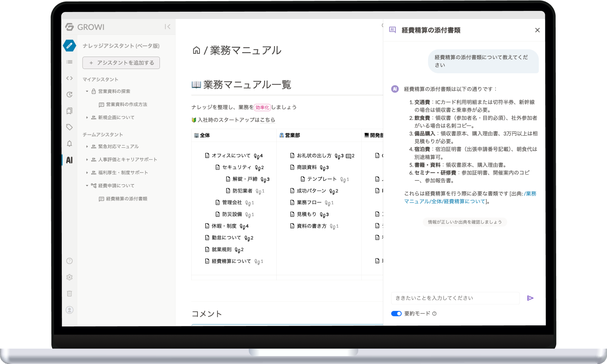This screenshot has width=607, height=364.
Task: Disable the 要約モード toggle
Action: tap(396, 313)
